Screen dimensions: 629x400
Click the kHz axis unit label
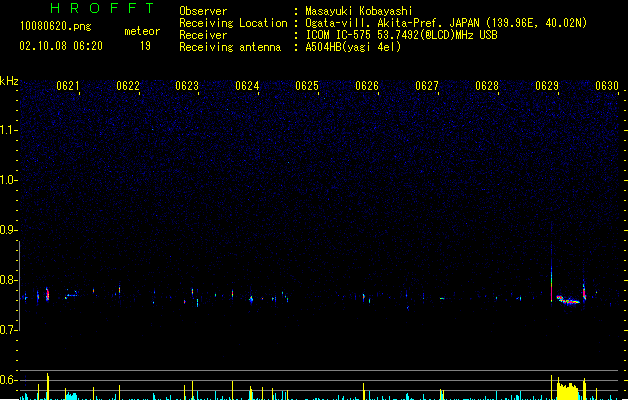click(x=9, y=81)
